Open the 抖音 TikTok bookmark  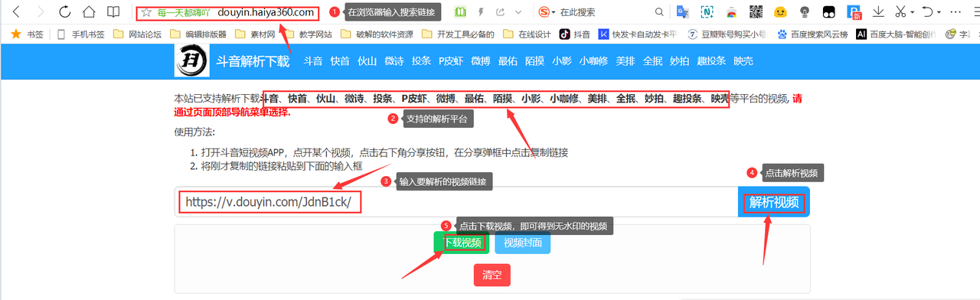click(x=575, y=34)
